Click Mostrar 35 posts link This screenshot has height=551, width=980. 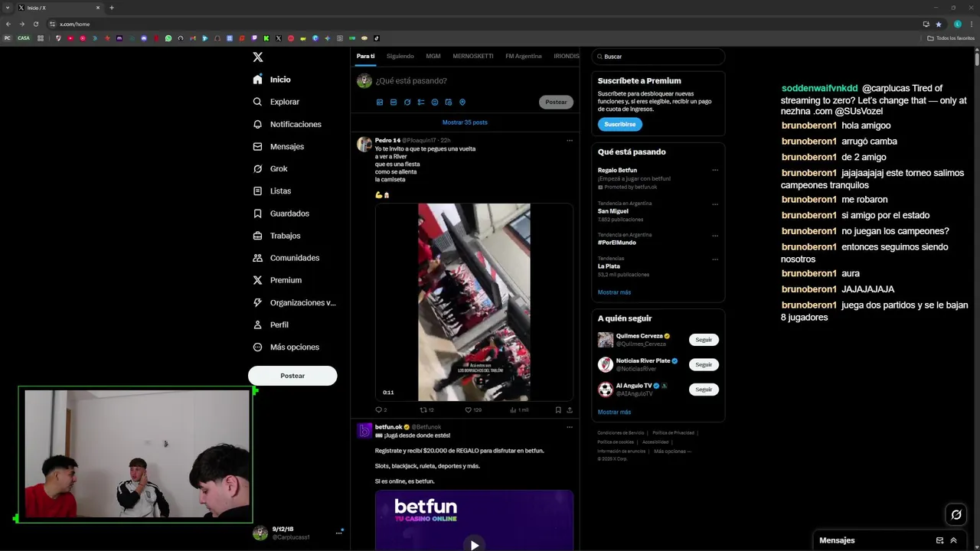pyautogui.click(x=465, y=122)
